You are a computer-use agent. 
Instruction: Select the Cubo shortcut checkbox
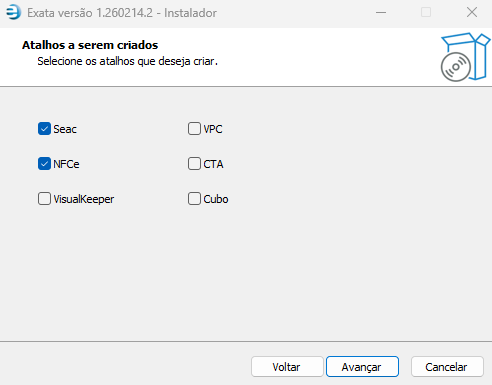pos(194,199)
